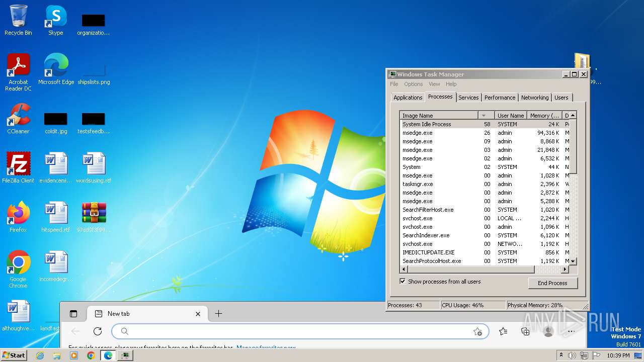
Task: Click the Task Manager taskbar button
Action: click(125, 355)
